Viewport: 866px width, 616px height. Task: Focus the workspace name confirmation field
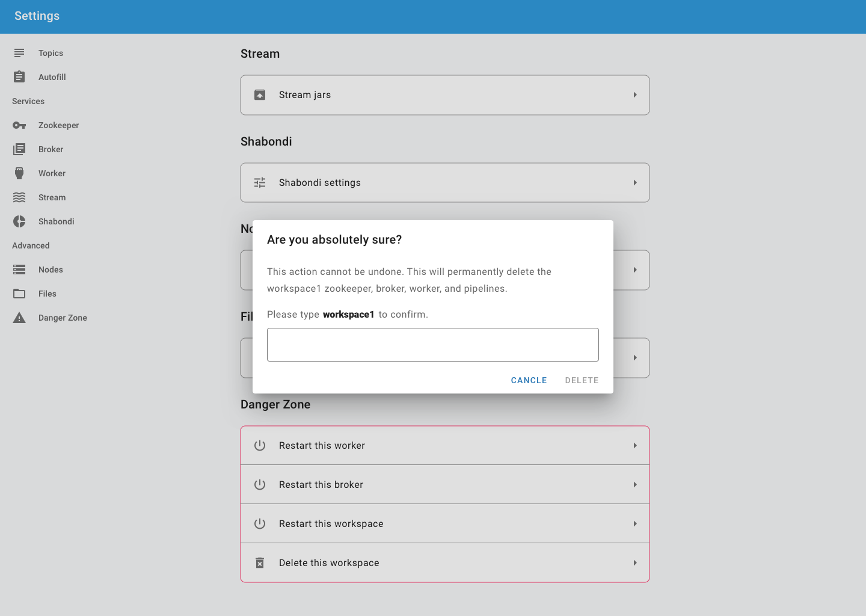point(433,345)
